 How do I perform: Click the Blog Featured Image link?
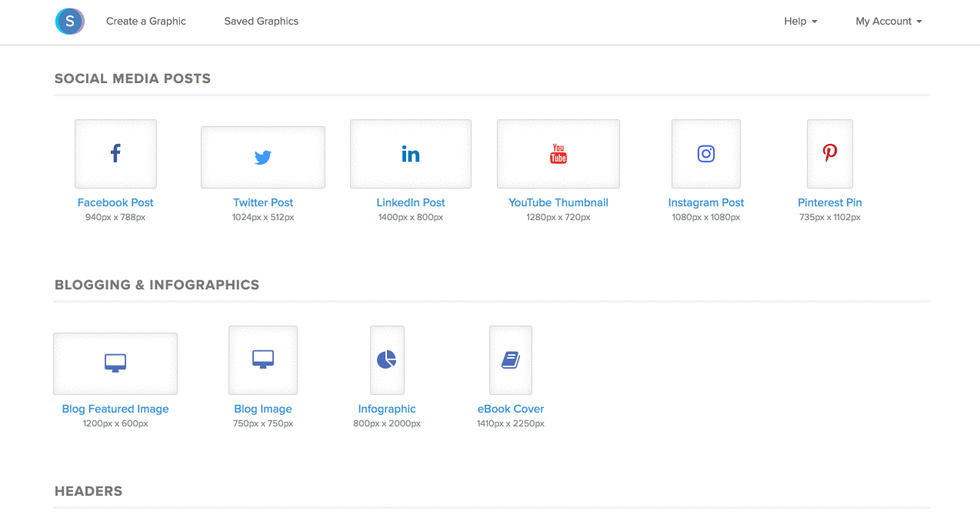[115, 409]
